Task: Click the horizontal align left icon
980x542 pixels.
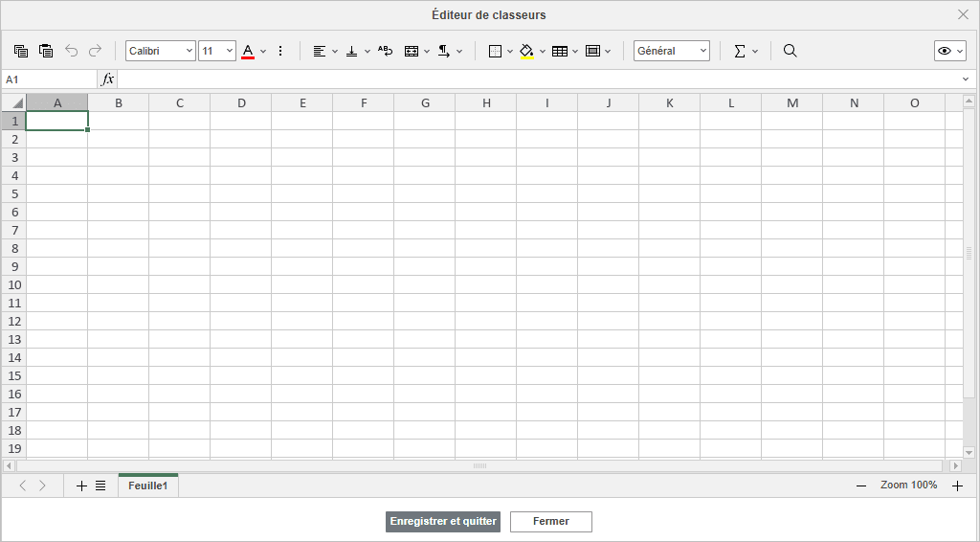Action: (320, 52)
